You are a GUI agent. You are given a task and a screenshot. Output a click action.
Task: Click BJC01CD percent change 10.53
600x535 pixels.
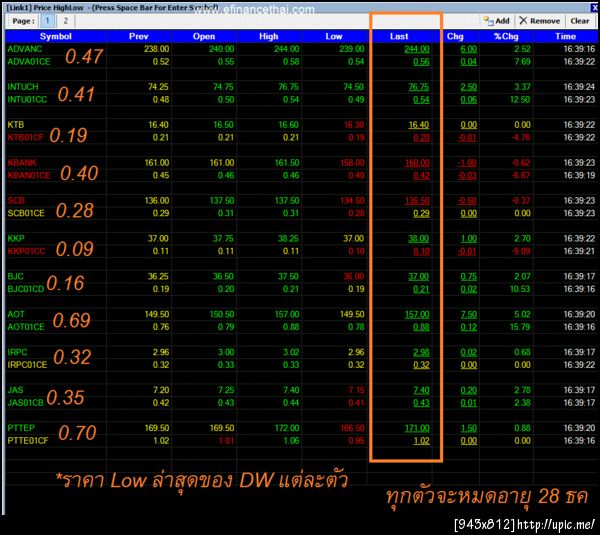point(520,289)
